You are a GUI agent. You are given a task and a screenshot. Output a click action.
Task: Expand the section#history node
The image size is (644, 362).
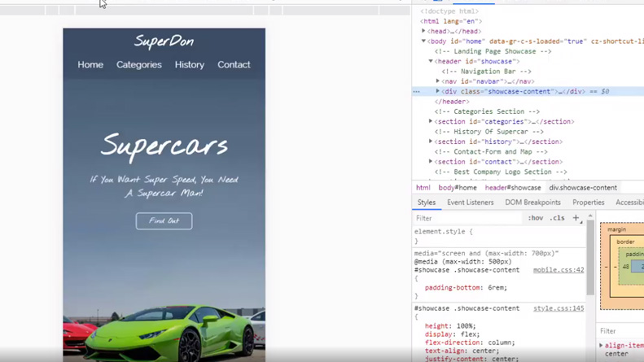[x=431, y=142]
